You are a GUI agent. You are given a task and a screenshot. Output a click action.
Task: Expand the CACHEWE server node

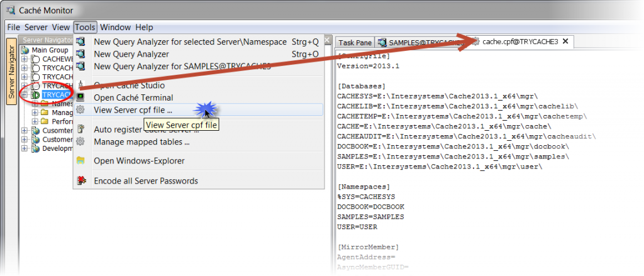pos(25,59)
